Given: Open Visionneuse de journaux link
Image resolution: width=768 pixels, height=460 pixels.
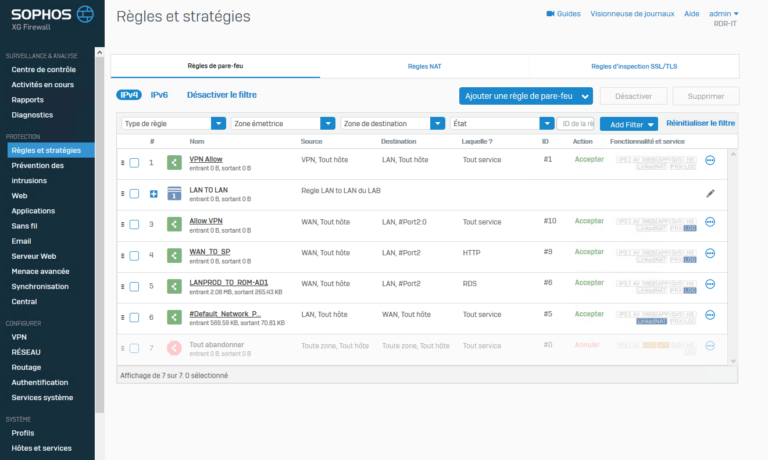Looking at the screenshot, I should (632, 14).
